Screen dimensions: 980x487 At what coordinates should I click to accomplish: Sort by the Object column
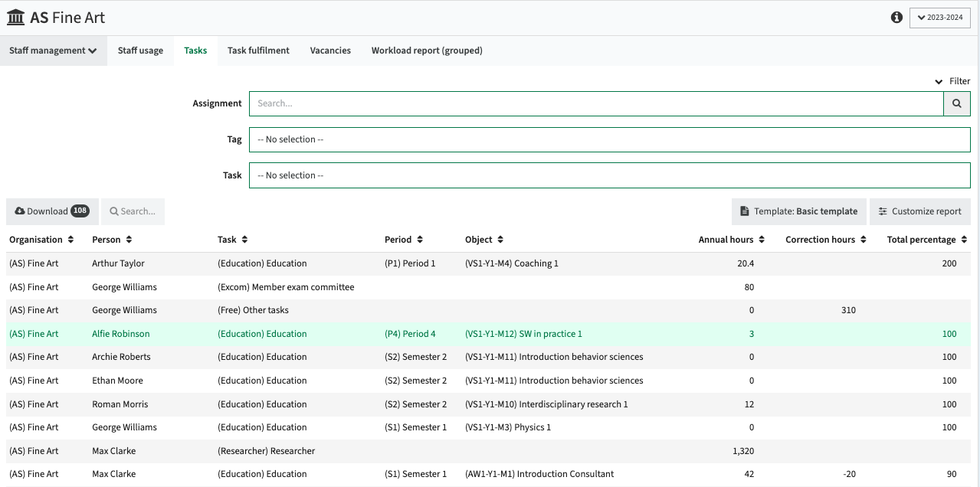pyautogui.click(x=484, y=240)
